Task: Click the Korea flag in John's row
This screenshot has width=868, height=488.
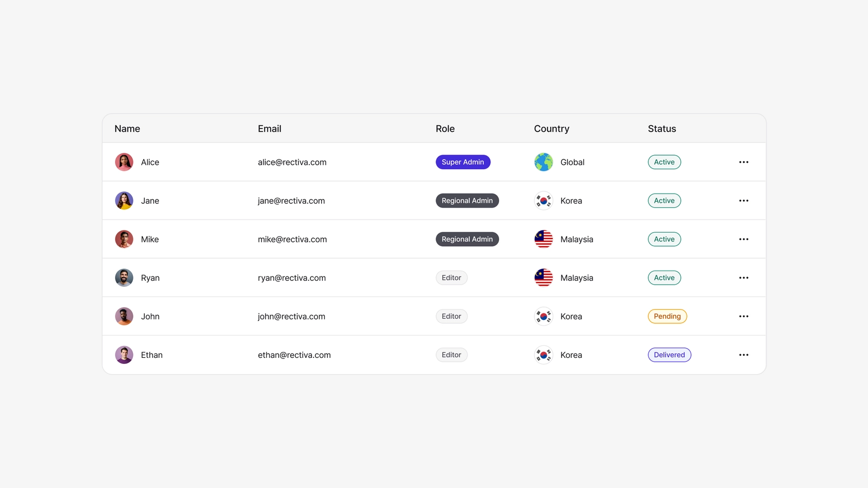Action: (x=544, y=316)
